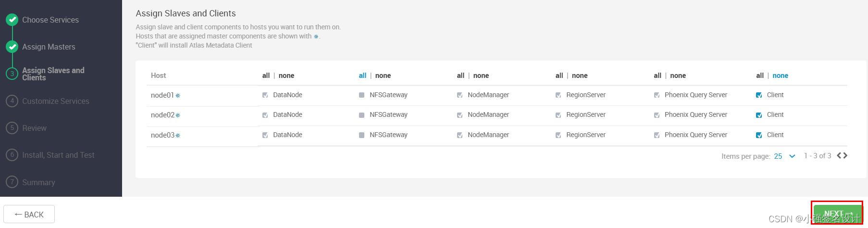Toggle DataNode checkbox for node02

pyautogui.click(x=265, y=115)
